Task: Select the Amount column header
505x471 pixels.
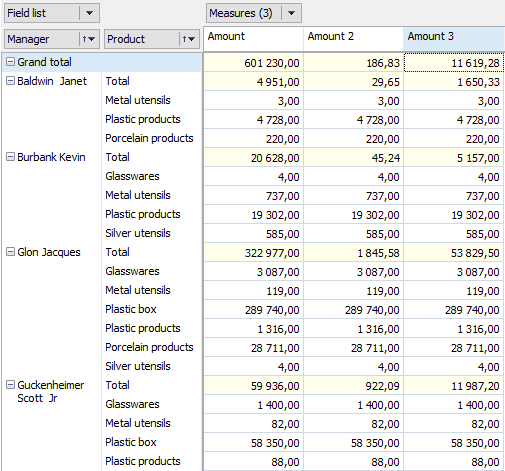Action: click(x=253, y=39)
